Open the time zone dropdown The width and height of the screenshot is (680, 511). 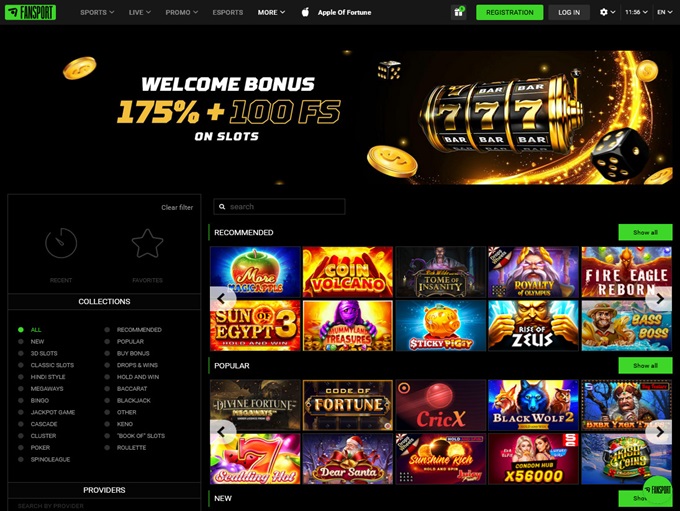pyautogui.click(x=636, y=12)
